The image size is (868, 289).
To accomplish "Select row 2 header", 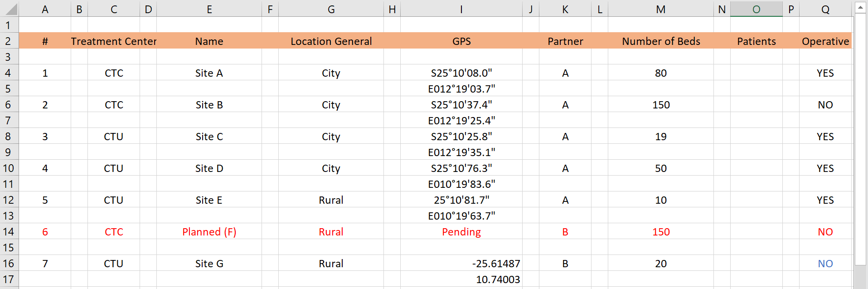I will (x=9, y=41).
